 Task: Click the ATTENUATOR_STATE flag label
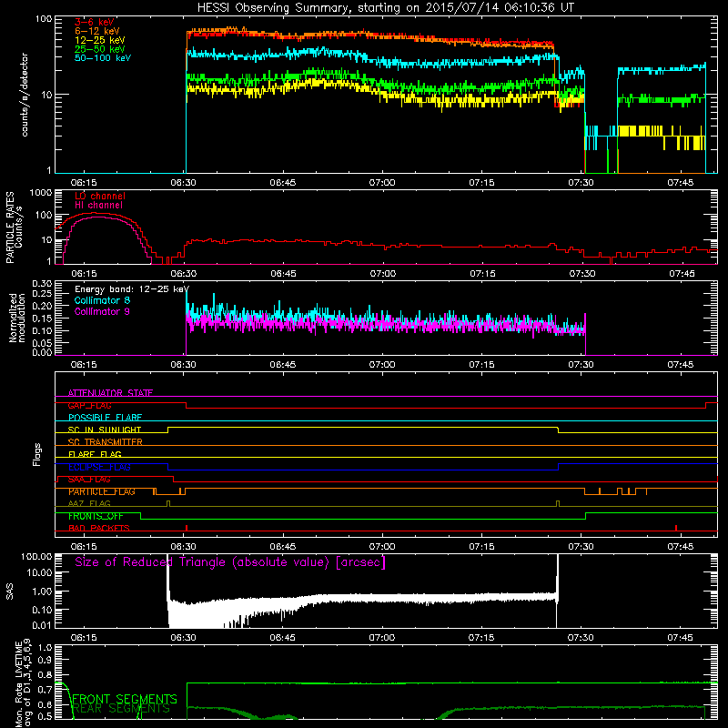tap(110, 393)
